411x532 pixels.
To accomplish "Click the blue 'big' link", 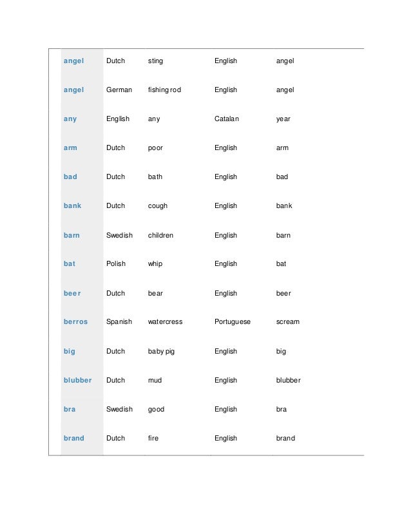I will click(x=69, y=352).
